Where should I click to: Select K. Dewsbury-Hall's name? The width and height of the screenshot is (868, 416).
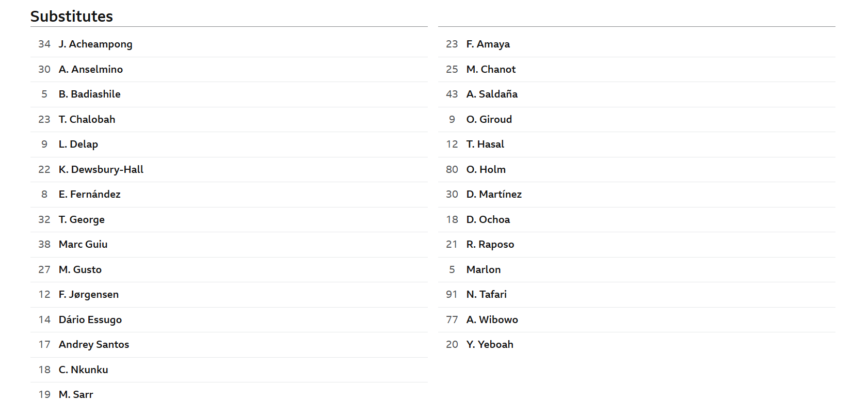pos(101,169)
